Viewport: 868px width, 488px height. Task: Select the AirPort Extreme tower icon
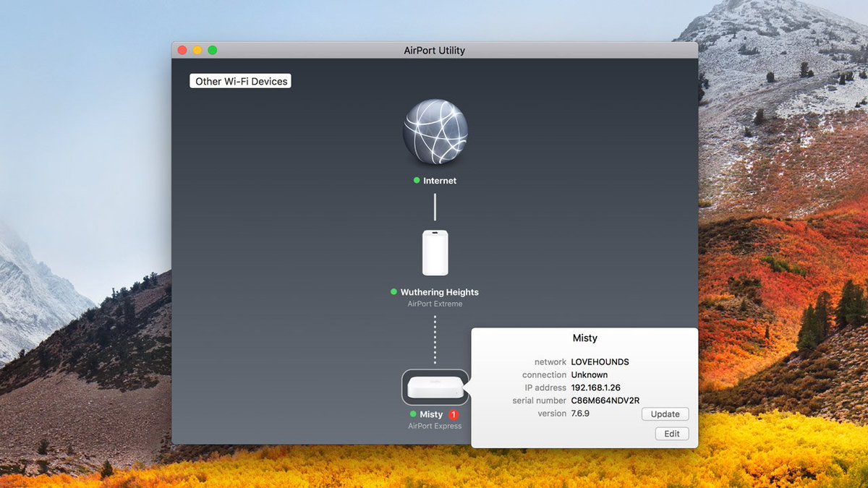(x=435, y=253)
